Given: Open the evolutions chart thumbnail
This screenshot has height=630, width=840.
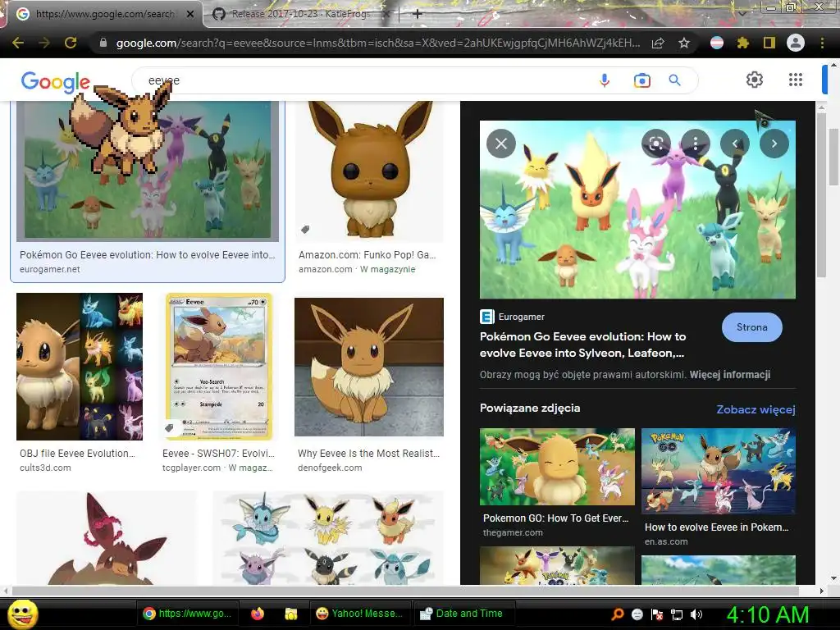Looking at the screenshot, I should [328, 538].
